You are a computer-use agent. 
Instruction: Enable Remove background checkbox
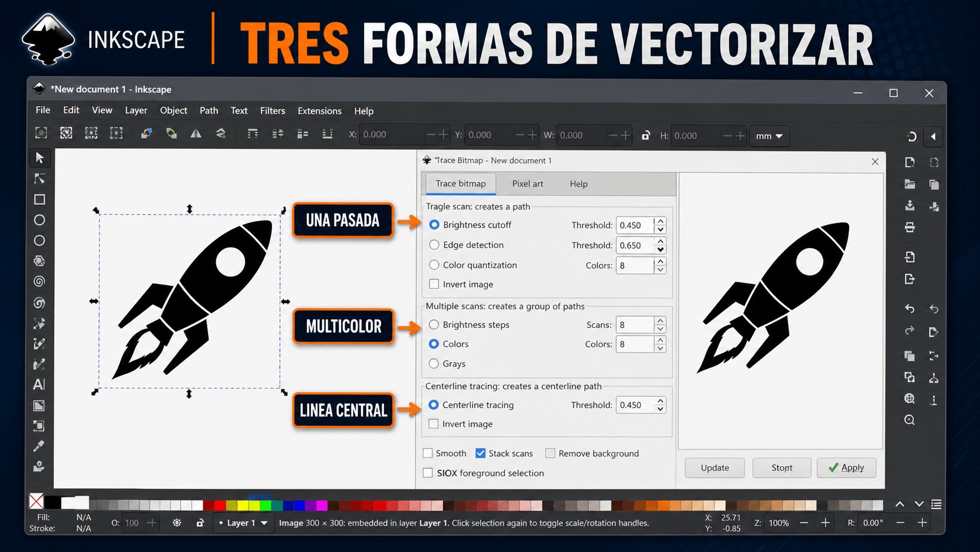(x=550, y=453)
